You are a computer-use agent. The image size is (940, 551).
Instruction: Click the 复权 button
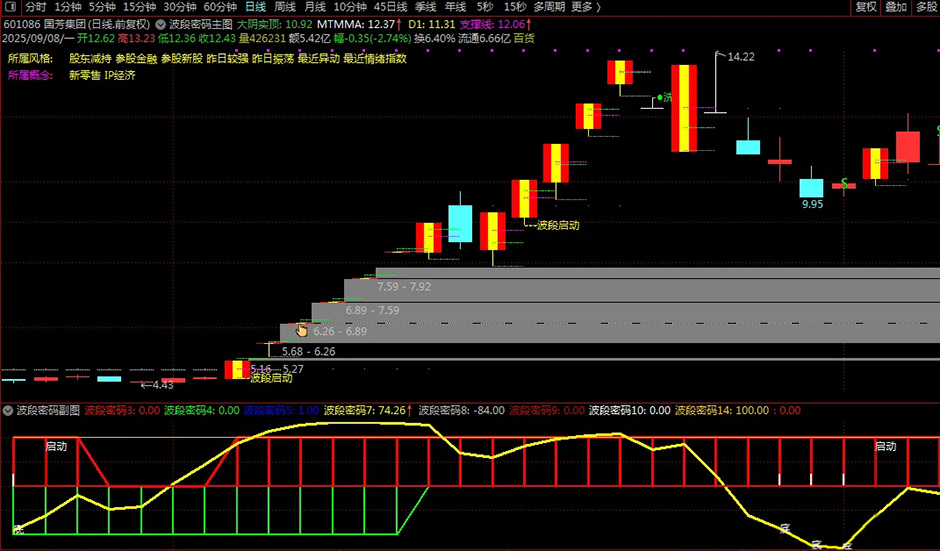click(866, 6)
